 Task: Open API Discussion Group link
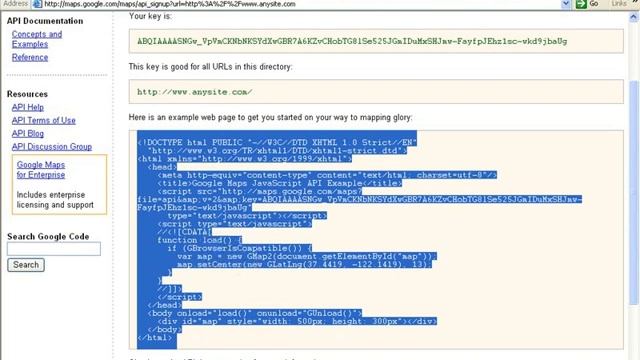52,147
